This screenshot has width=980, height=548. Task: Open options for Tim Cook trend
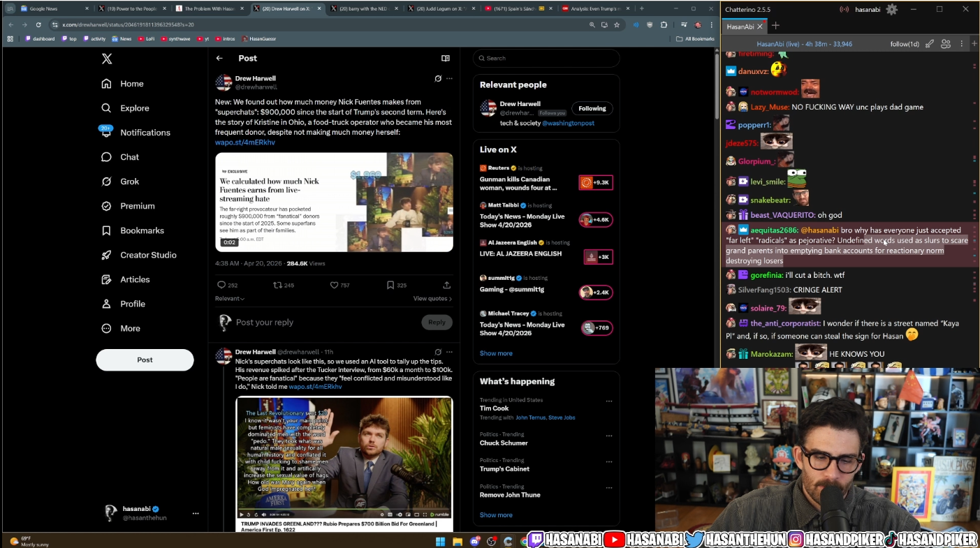point(609,401)
